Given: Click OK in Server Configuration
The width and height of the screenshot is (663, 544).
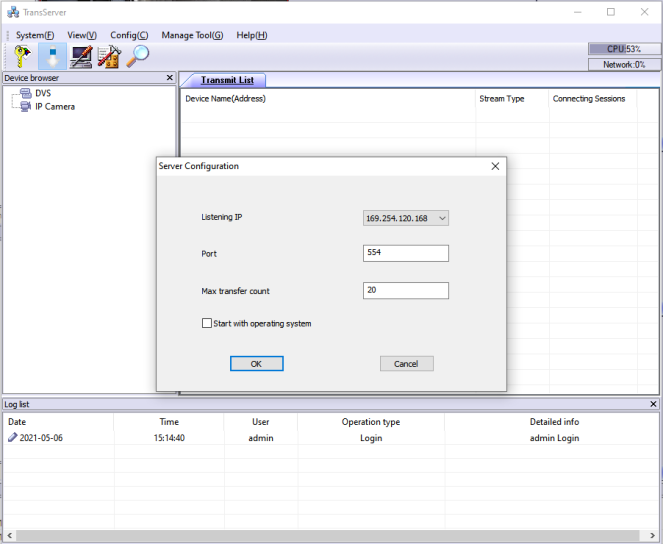Looking at the screenshot, I should point(256,364).
